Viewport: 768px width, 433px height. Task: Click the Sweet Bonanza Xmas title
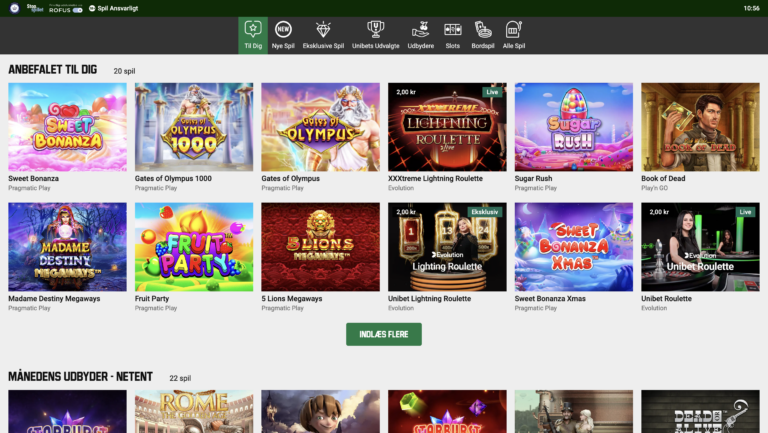[550, 298]
